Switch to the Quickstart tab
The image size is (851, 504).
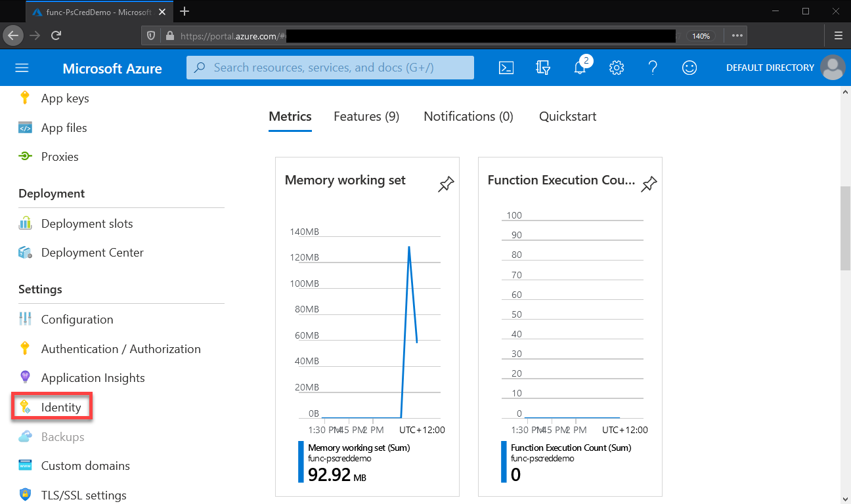pos(568,117)
